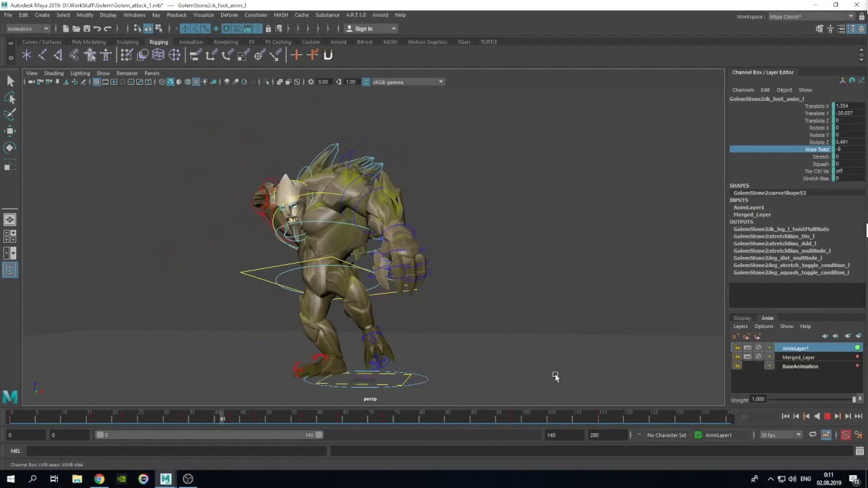Switch to the Poly Modeling shelf tab
The height and width of the screenshot is (488, 868).
(x=89, y=42)
